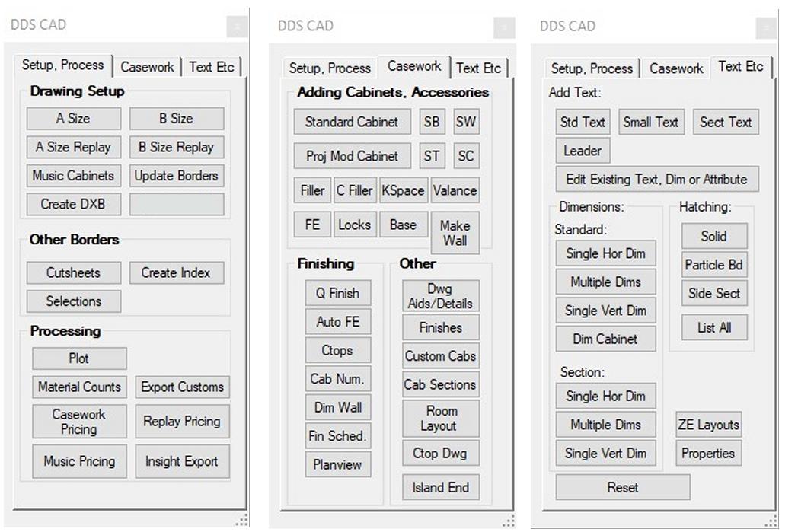798x532 pixels.
Task: Launch B Size Replay
Action: tap(177, 147)
